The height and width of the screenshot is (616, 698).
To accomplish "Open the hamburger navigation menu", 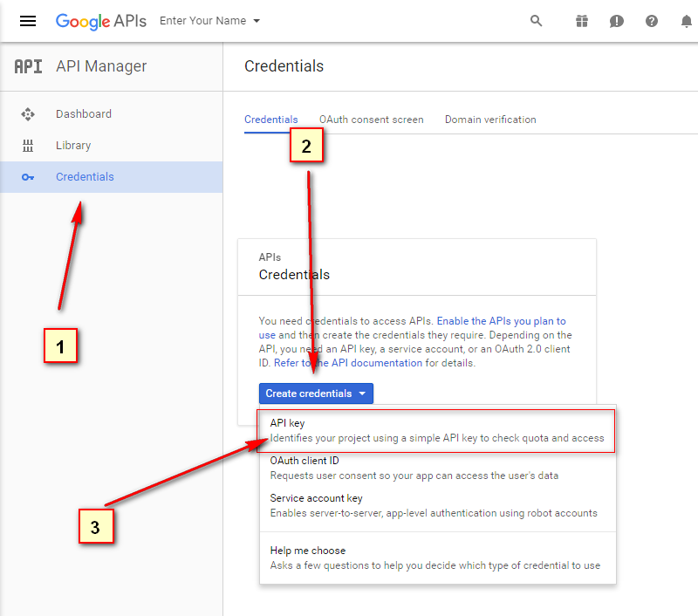I will [x=28, y=21].
